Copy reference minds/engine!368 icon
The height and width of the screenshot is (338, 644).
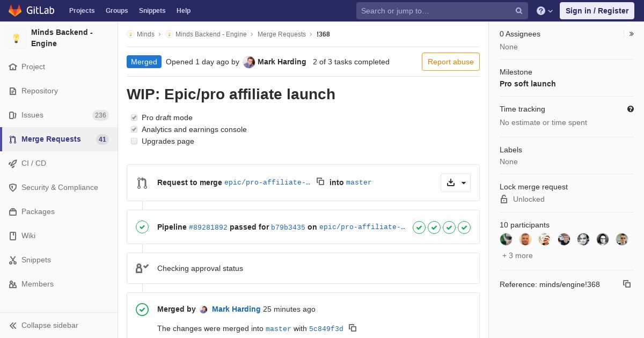point(627,284)
